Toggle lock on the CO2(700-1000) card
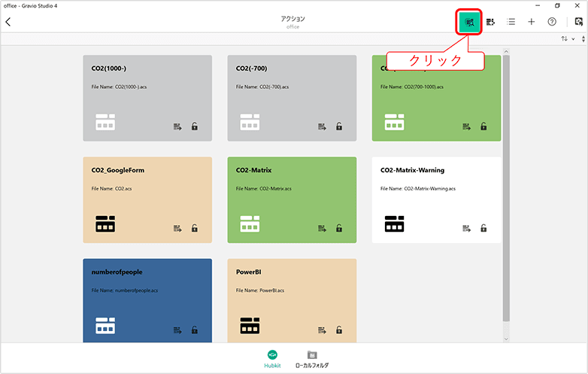This screenshot has width=588, height=374. click(x=483, y=126)
